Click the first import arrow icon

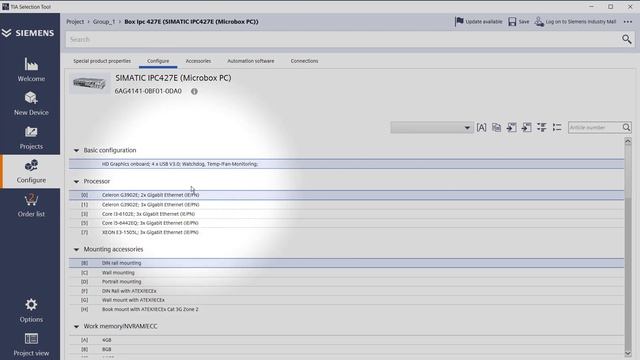coord(511,127)
